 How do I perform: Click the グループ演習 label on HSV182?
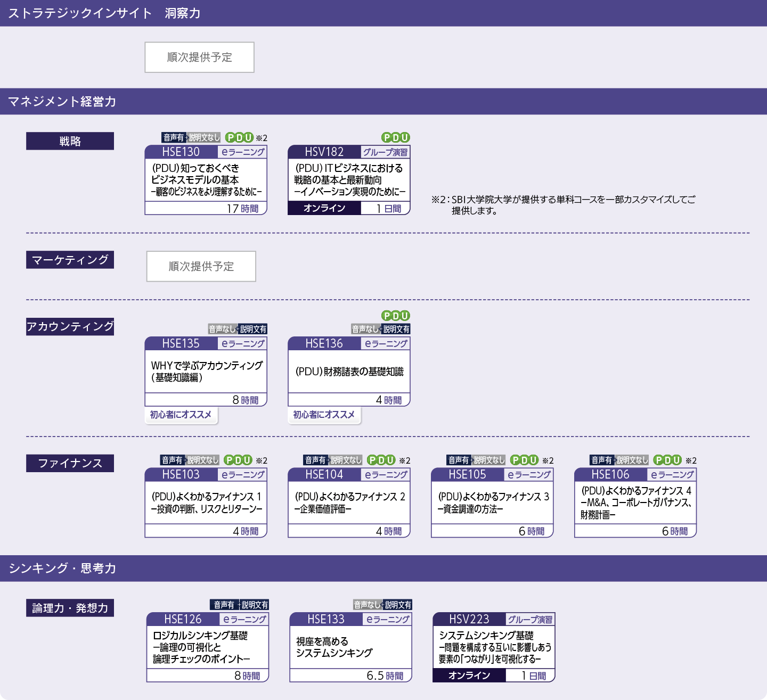coord(385,152)
